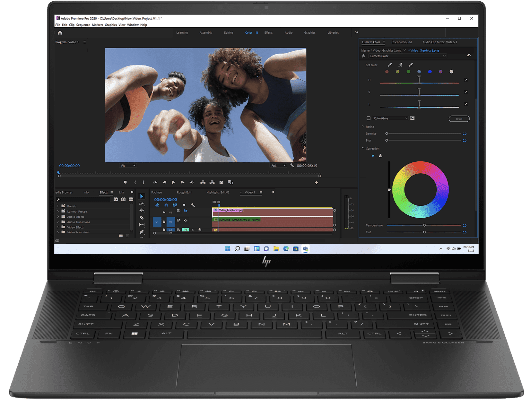Play the sequence in the Program monitor
Screen dimensions: 532x400
tap(173, 182)
